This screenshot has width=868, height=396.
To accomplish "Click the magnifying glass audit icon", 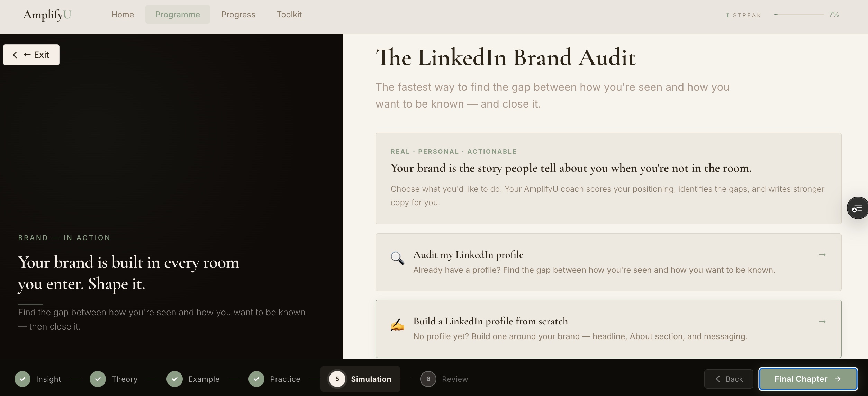I will click(x=397, y=258).
